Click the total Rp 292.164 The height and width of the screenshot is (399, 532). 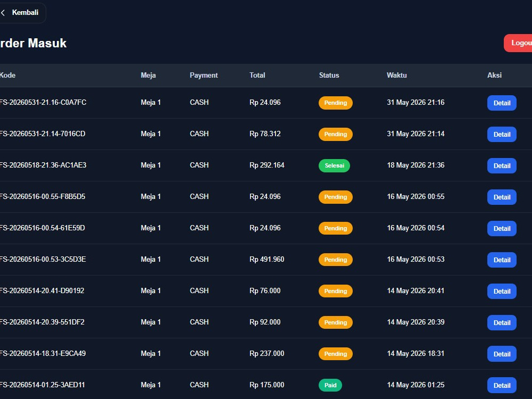(x=267, y=165)
